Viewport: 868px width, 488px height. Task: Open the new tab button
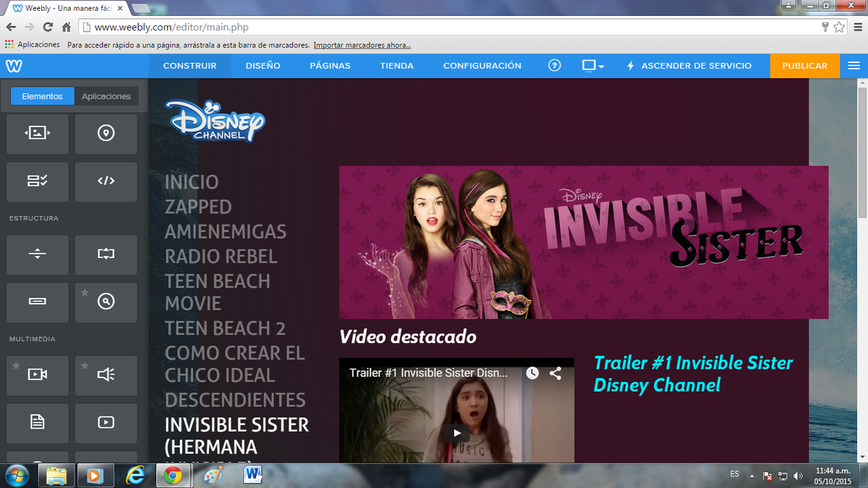[140, 8]
